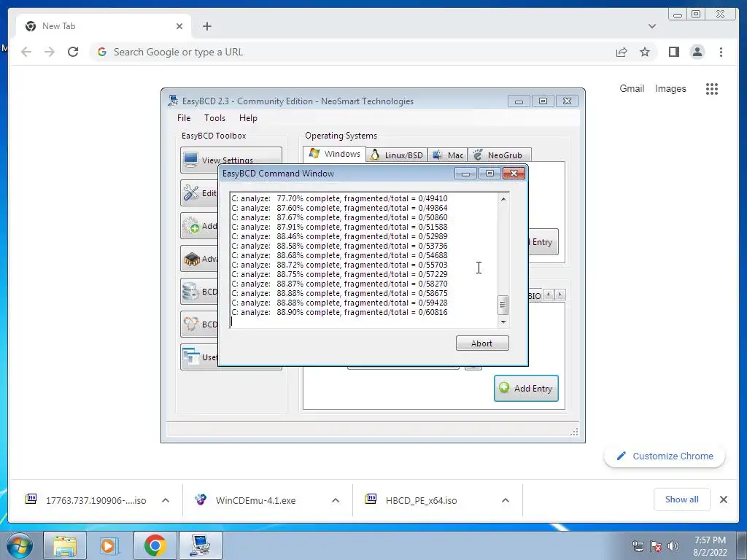Click the View Settings toolbox button

231,160
